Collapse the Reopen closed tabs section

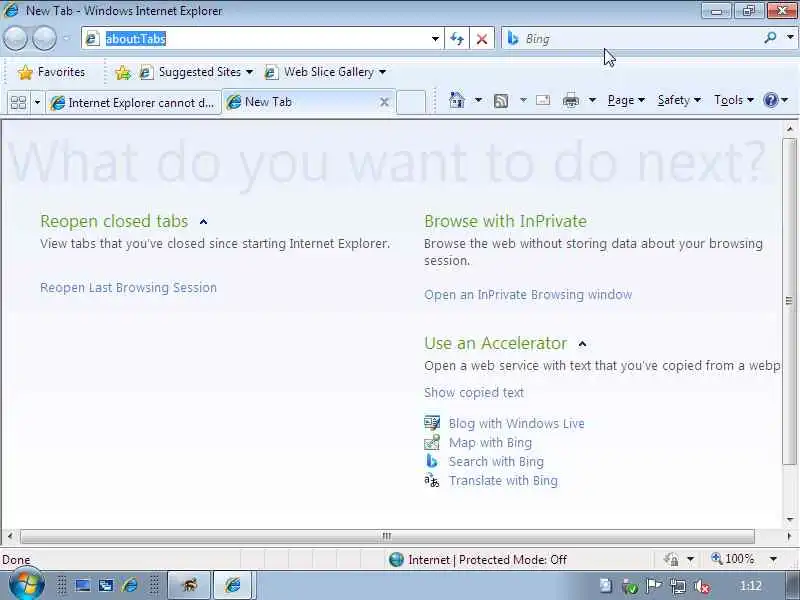tap(204, 222)
